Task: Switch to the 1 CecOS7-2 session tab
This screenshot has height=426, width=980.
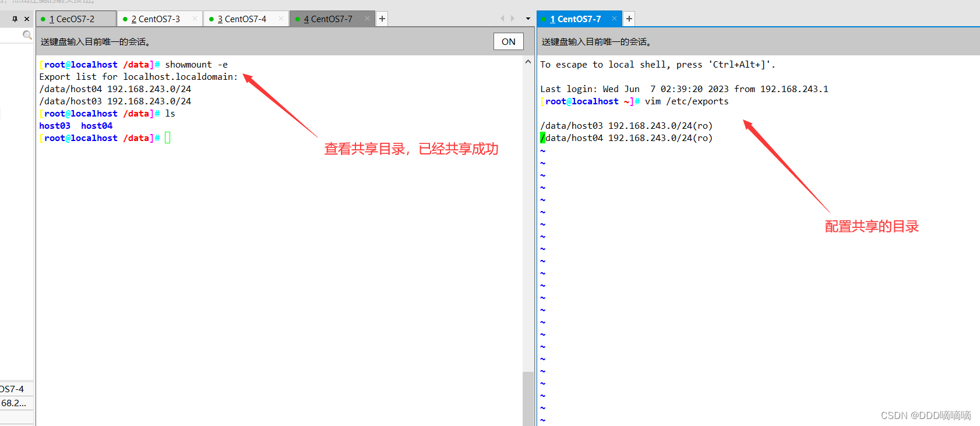Action: pos(76,19)
